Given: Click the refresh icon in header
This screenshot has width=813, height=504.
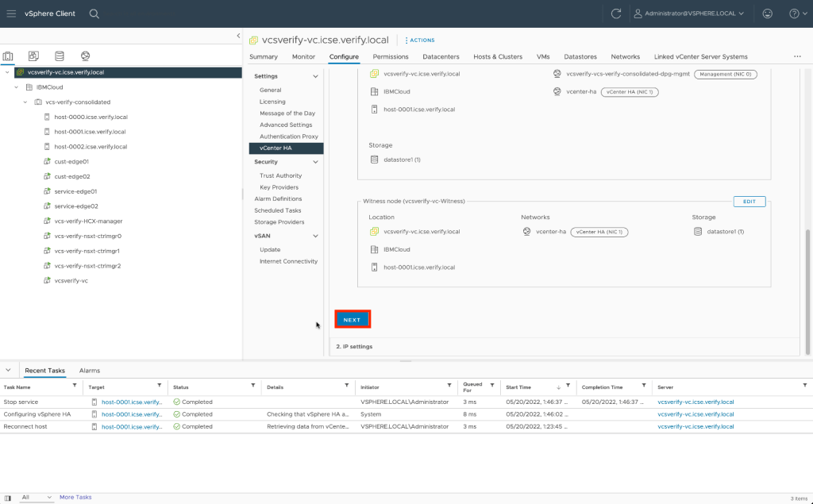Looking at the screenshot, I should pos(616,13).
